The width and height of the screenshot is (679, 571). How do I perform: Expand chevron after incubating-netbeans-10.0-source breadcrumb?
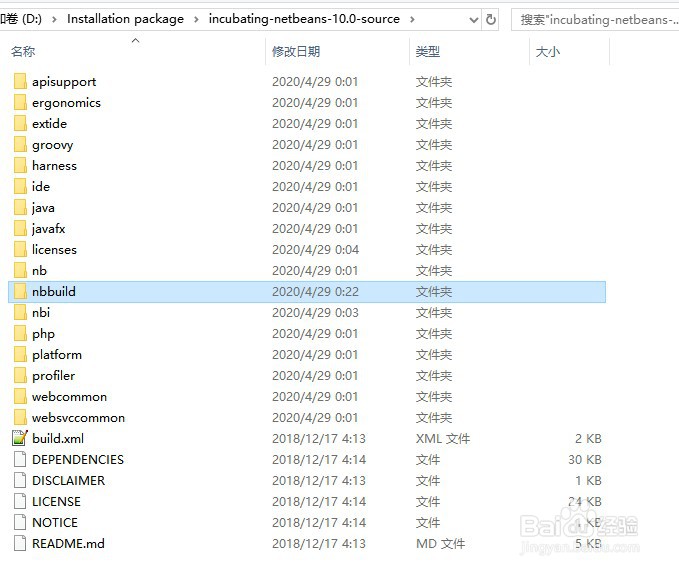(x=412, y=19)
